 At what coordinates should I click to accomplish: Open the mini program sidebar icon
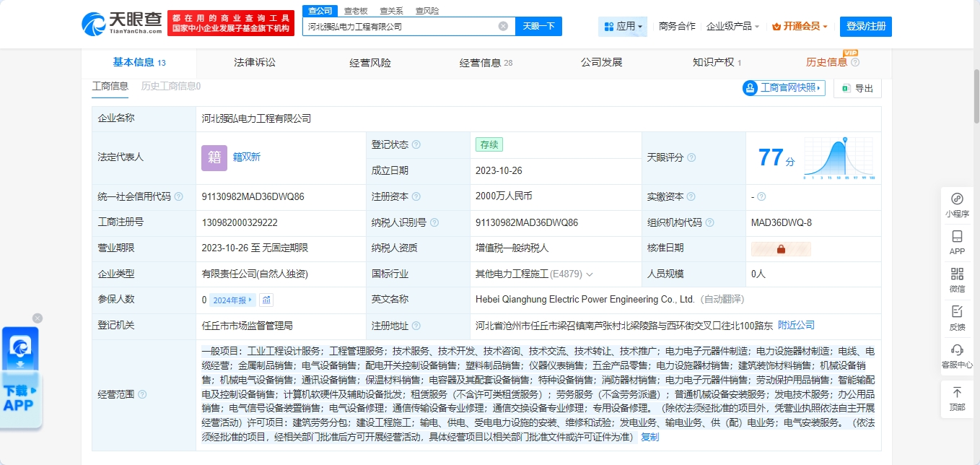tap(957, 199)
